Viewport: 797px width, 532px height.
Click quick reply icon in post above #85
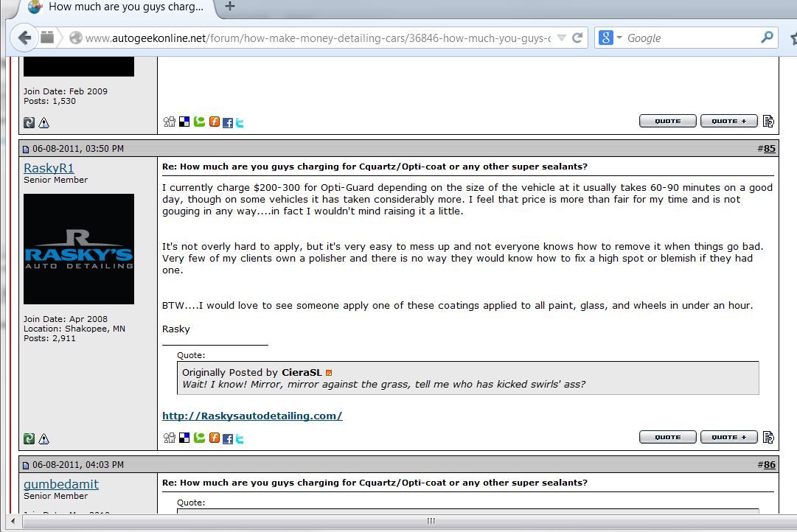[x=768, y=121]
